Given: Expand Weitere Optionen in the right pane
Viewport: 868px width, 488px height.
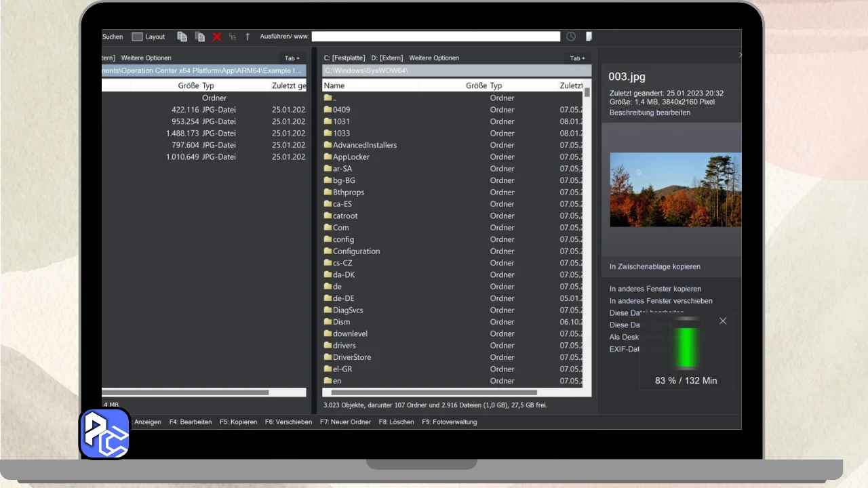Looking at the screenshot, I should (434, 58).
